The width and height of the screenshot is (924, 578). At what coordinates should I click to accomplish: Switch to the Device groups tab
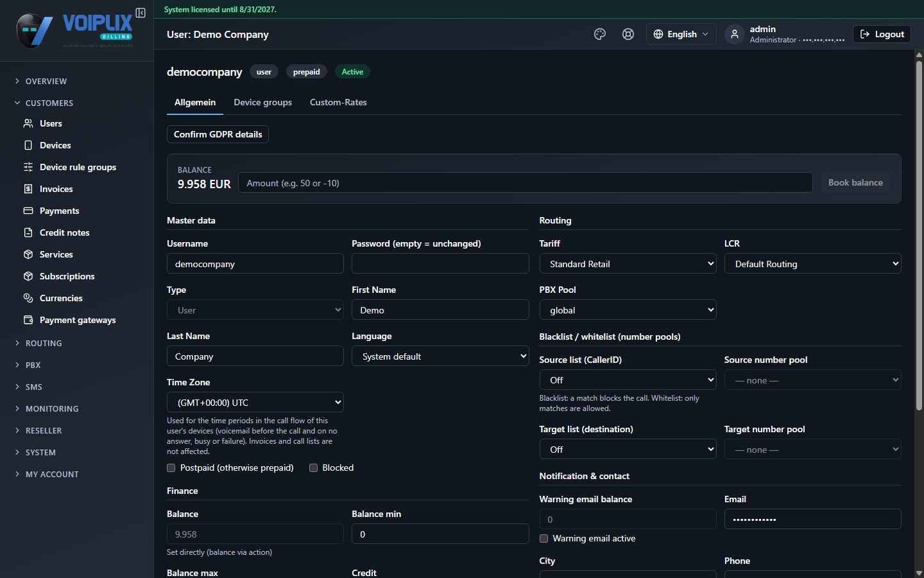[262, 102]
